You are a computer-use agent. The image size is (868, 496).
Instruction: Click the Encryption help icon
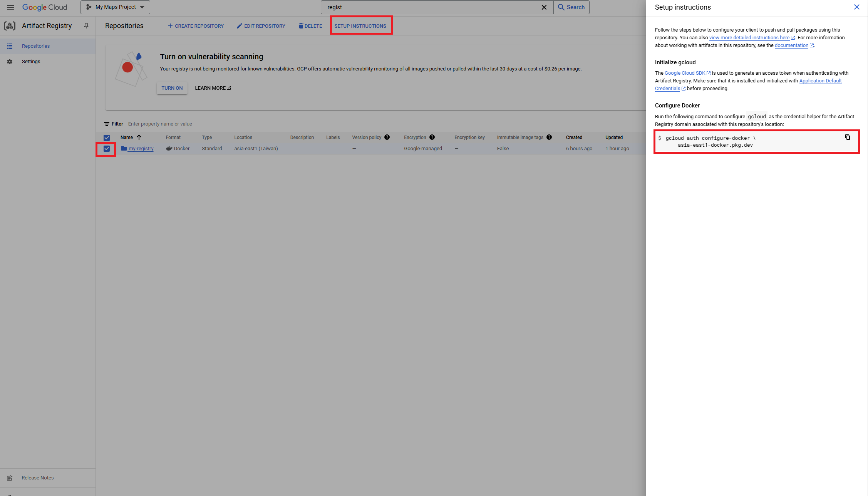click(432, 137)
